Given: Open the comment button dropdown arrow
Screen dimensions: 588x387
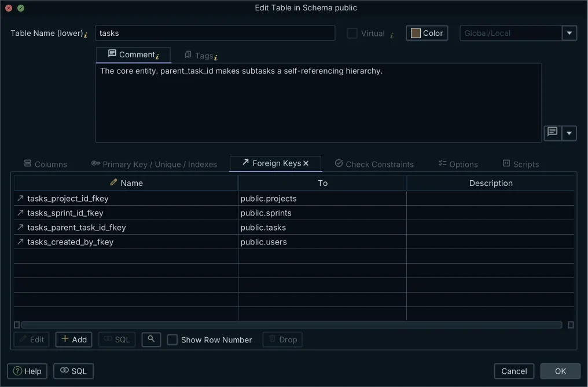Looking at the screenshot, I should click(x=569, y=133).
